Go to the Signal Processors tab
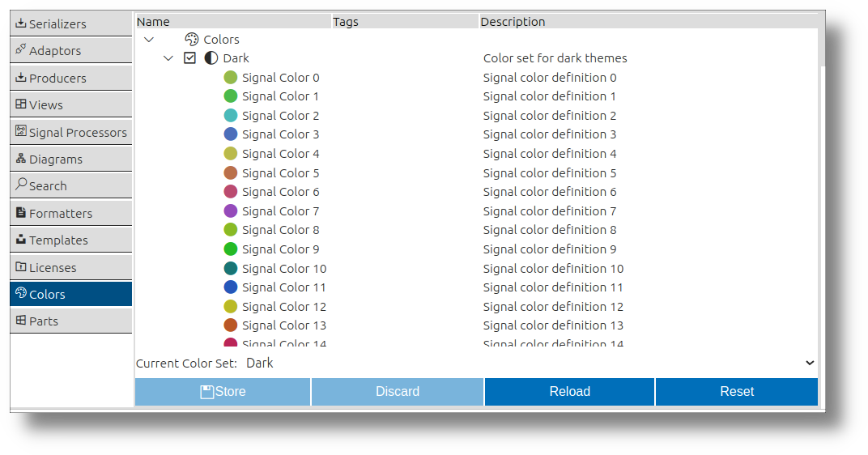This screenshot has height=455, width=868. 71,132
